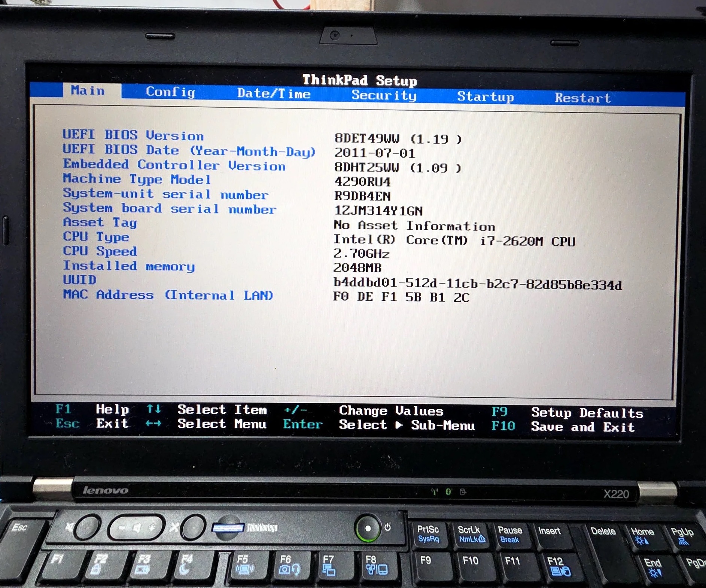Click BIOS version value 8DET49WW (1.19)
This screenshot has height=588, width=706.
[x=398, y=139]
